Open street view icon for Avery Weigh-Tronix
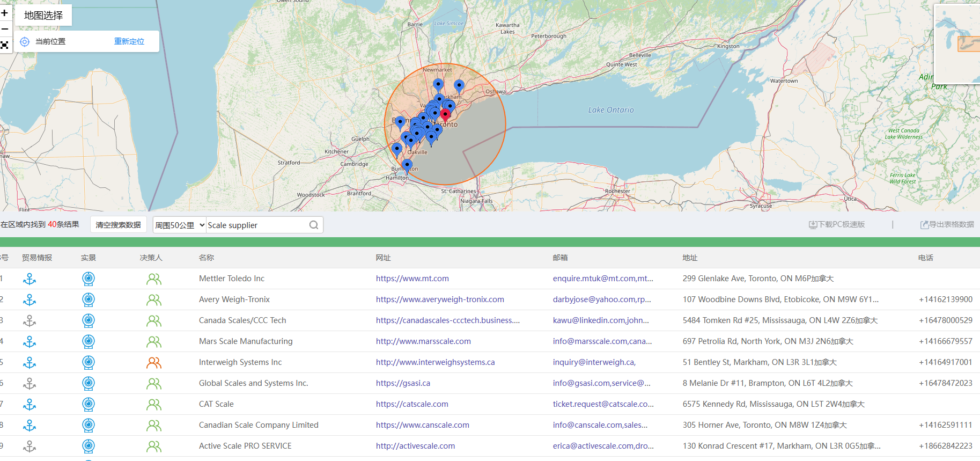 coord(89,299)
